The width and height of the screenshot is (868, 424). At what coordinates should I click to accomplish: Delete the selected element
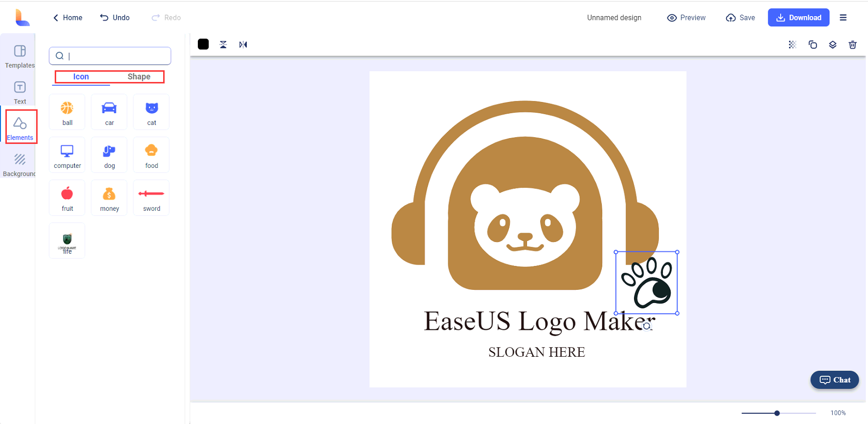click(x=853, y=45)
